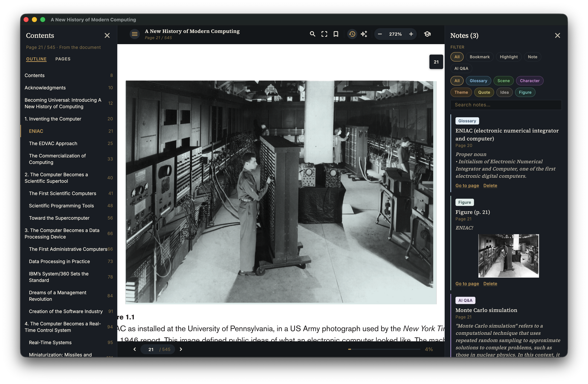Click the page number input showing 21
The height and width of the screenshot is (384, 588).
click(x=151, y=349)
